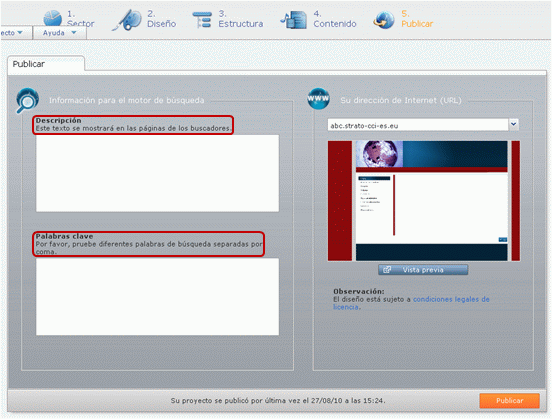552x419 pixels.
Task: Open the URL domain dropdown arrow
Action: (x=514, y=124)
